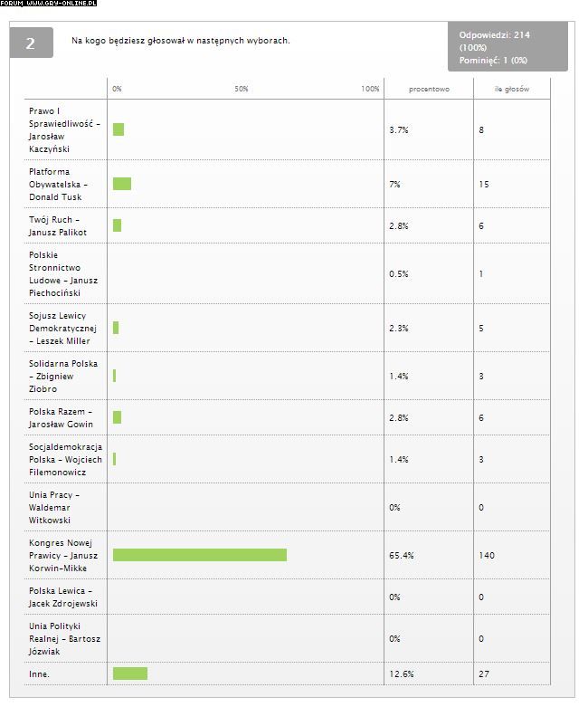Click the Sojusz Lewicy Demokratycznej label
588x707 pixels.
[62, 329]
